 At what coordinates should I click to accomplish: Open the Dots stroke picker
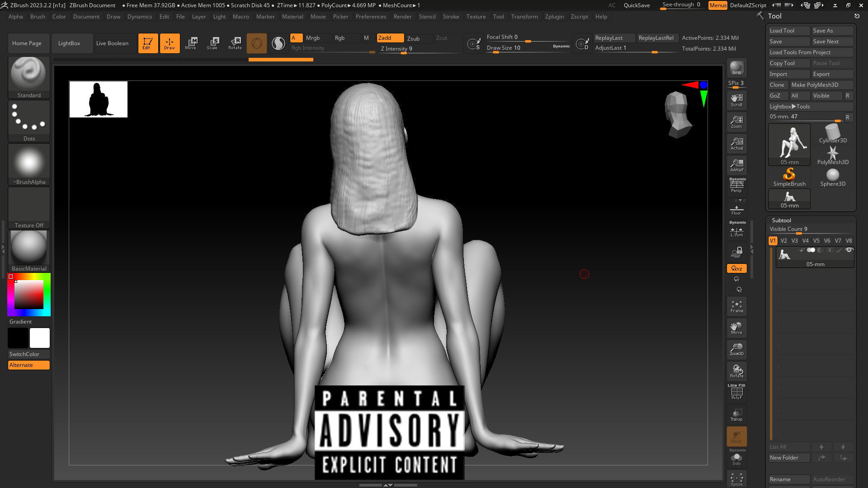[29, 121]
